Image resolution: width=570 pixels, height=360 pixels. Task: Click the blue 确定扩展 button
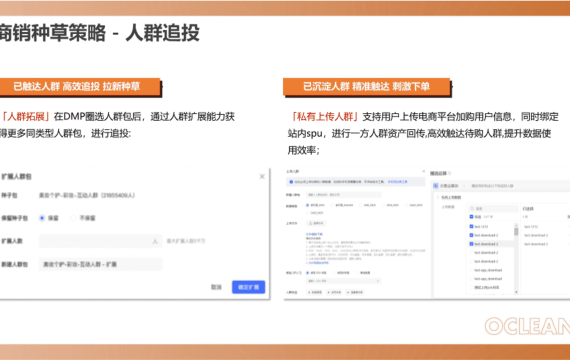pyautogui.click(x=248, y=287)
